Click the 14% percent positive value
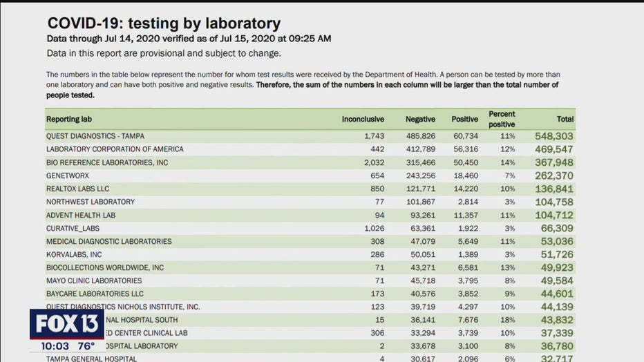Screen dimensions: 644x362 tap(508, 162)
